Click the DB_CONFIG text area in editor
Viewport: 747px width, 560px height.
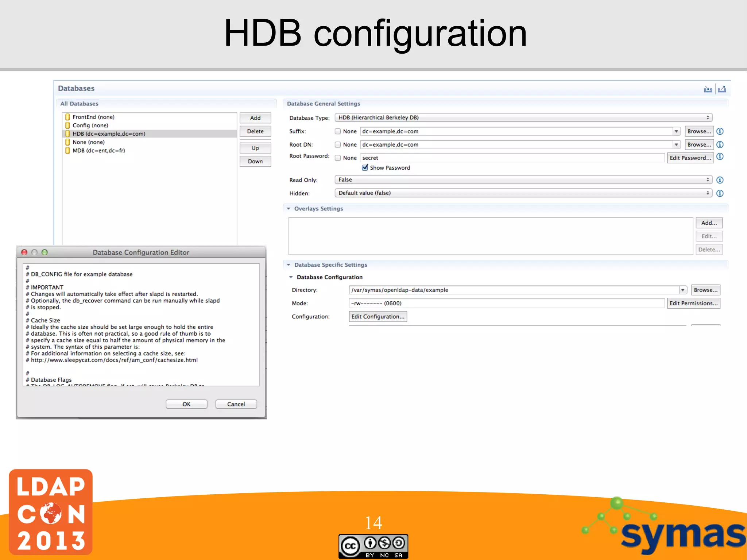[x=141, y=325]
